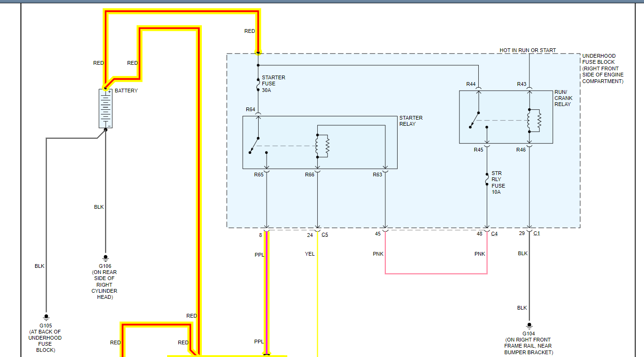Click the STR RLY Fuse 10A symbol
Screen dimensions: 644x357
pyautogui.click(x=487, y=180)
